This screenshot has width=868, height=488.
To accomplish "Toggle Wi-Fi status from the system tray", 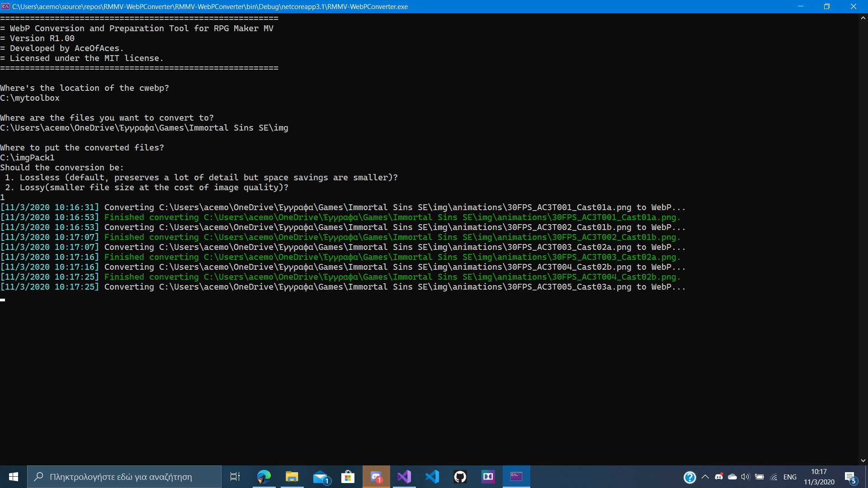I will (x=774, y=477).
